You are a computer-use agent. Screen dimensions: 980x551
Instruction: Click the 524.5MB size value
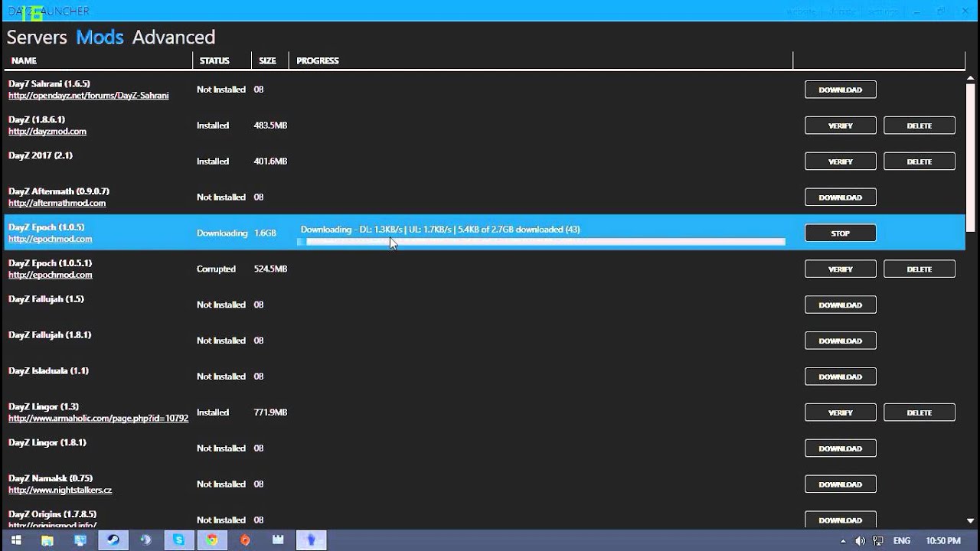pyautogui.click(x=270, y=269)
